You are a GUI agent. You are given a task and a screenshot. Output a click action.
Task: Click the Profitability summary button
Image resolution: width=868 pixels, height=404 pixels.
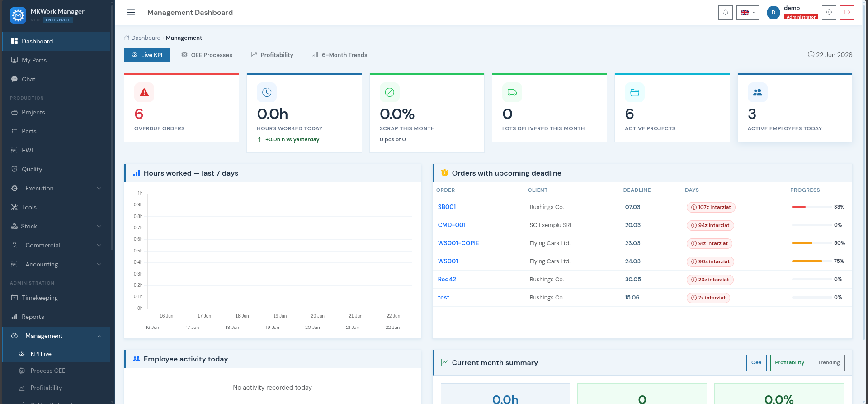(789, 363)
